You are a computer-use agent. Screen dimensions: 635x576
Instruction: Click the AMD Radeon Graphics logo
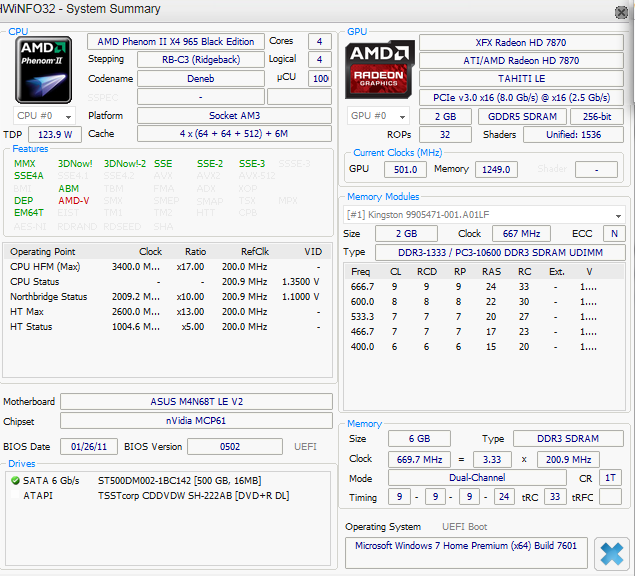(x=379, y=70)
